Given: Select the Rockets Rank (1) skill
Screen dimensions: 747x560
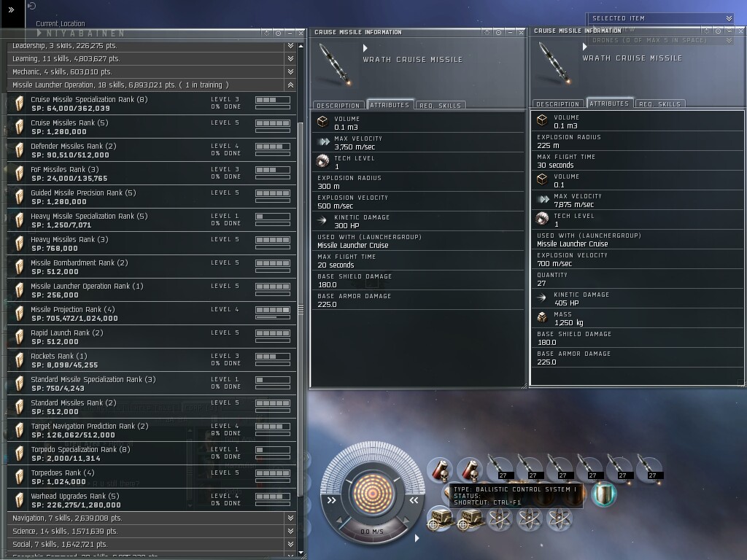Looking at the screenshot, I should tap(152, 360).
